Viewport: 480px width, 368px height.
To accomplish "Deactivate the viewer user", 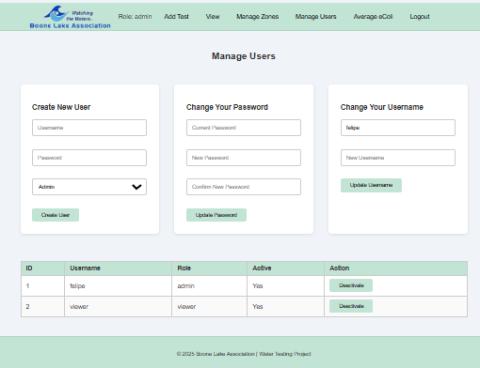I will pyautogui.click(x=351, y=306).
